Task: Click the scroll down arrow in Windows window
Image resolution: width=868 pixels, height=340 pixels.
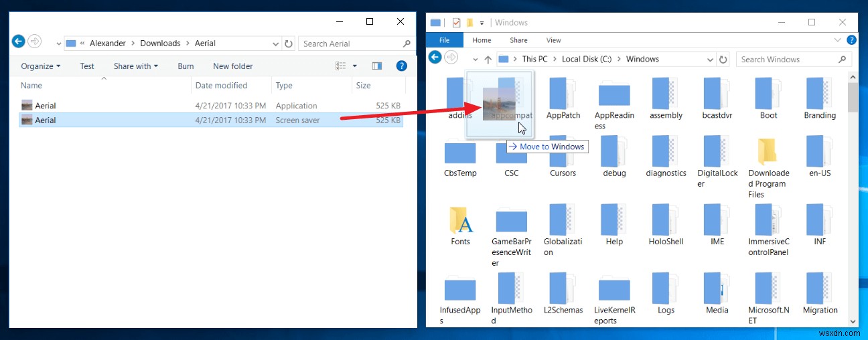Action: point(853,321)
